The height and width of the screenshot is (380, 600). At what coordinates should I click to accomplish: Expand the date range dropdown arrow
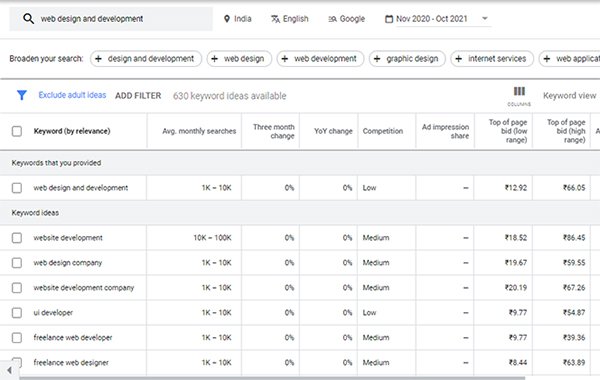(485, 18)
